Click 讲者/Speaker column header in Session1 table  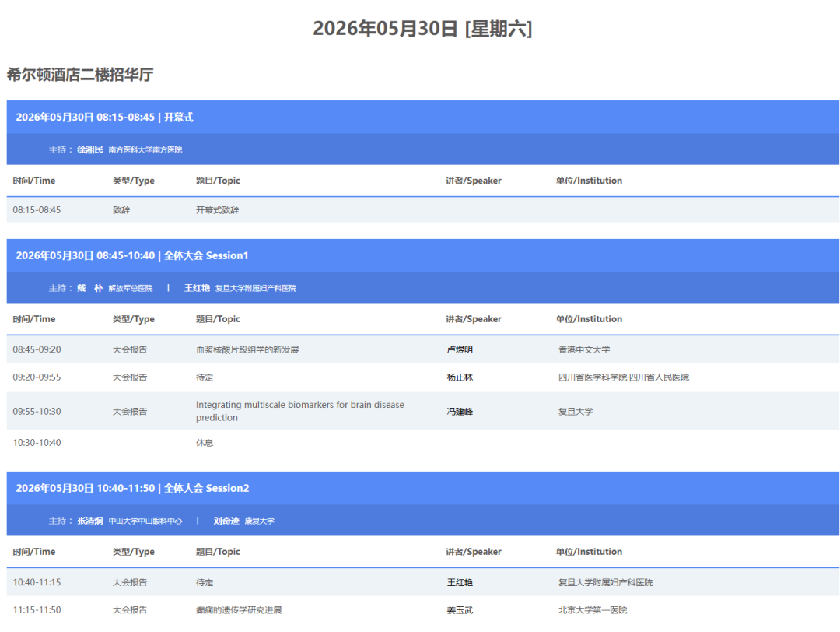click(x=474, y=319)
